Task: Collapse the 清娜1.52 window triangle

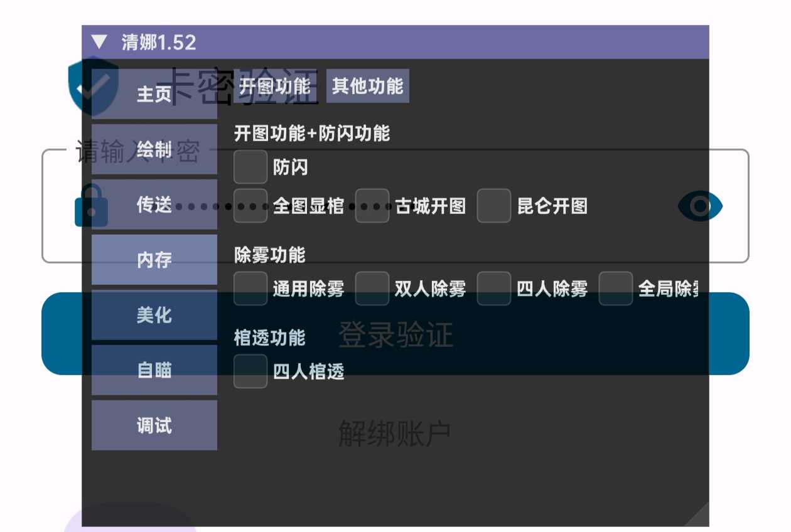Action: click(99, 42)
